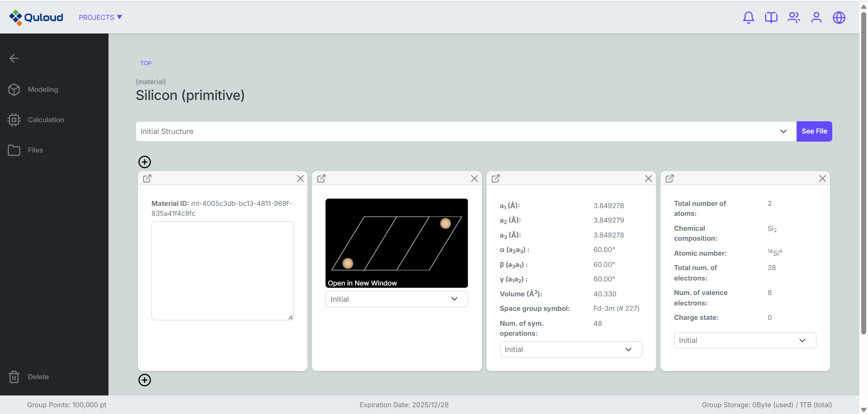Open the PROJECTS menu
This screenshot has height=414, width=868.
tap(100, 18)
